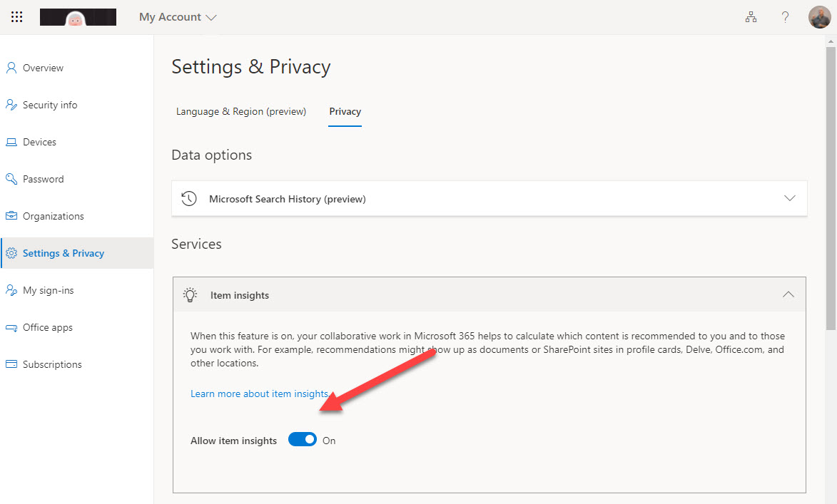Open the profile avatar menu
837x504 pixels.
click(819, 17)
